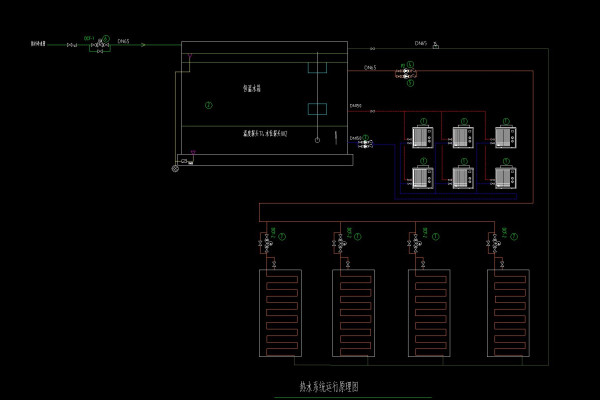Click the pump symbol at tank bottom-left corner
Viewport: 600px width, 400px height.
177,167
